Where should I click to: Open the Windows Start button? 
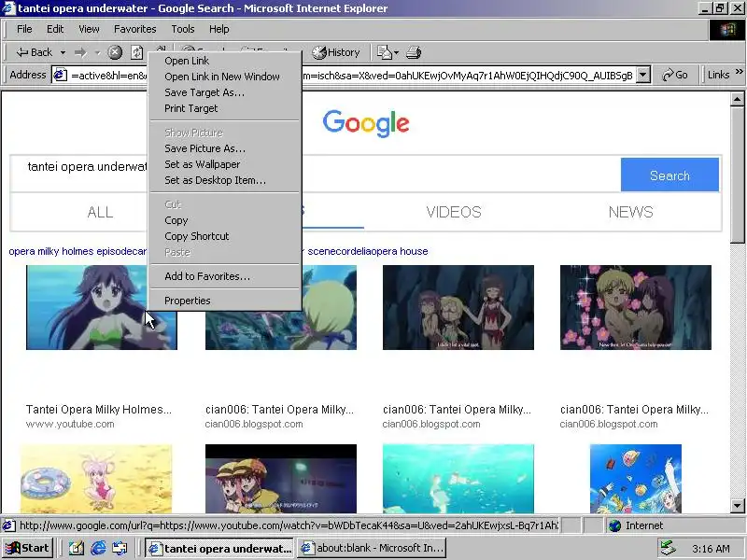(x=28, y=548)
